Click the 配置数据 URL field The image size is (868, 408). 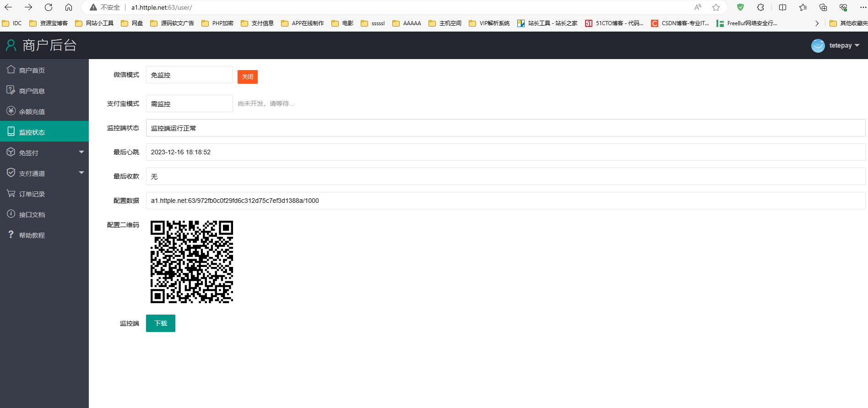point(505,201)
